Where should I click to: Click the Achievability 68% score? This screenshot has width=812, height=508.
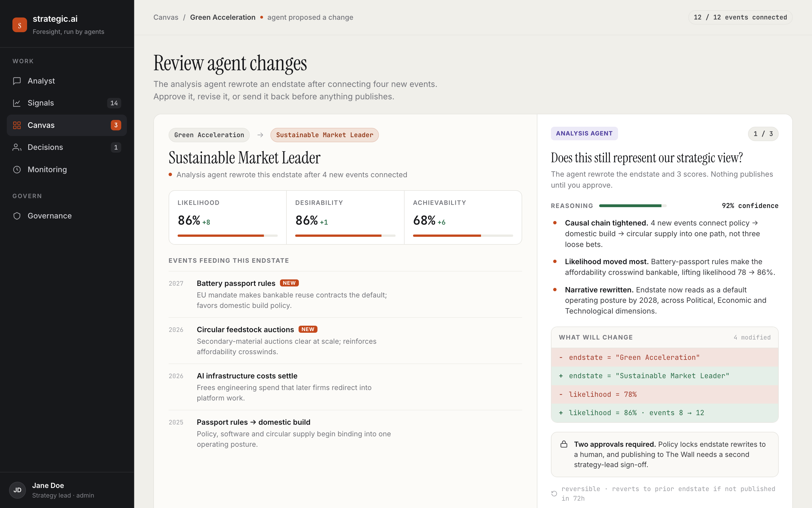(424, 221)
